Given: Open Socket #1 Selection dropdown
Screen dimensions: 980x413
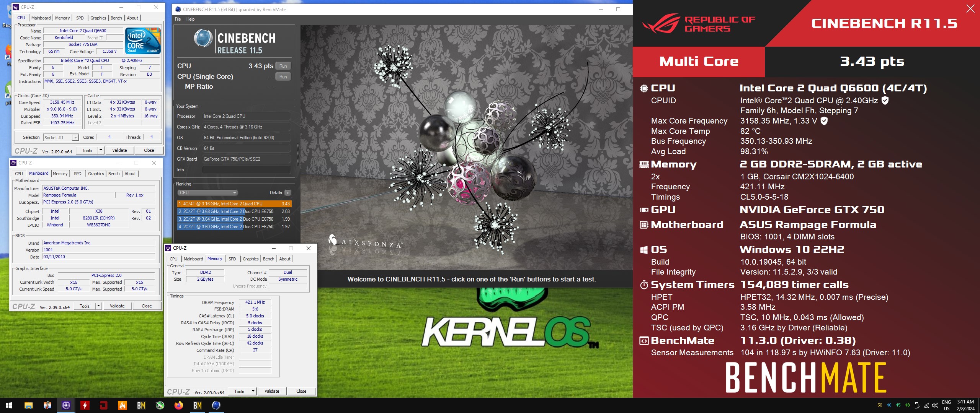Looking at the screenshot, I should 61,138.
